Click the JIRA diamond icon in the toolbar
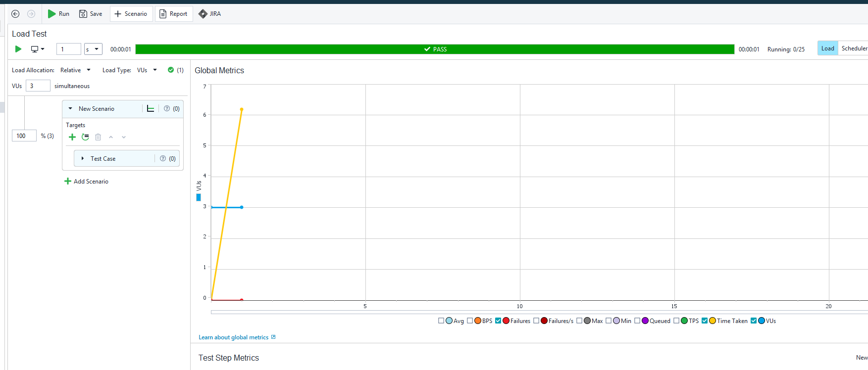The width and height of the screenshot is (868, 370). pyautogui.click(x=203, y=14)
